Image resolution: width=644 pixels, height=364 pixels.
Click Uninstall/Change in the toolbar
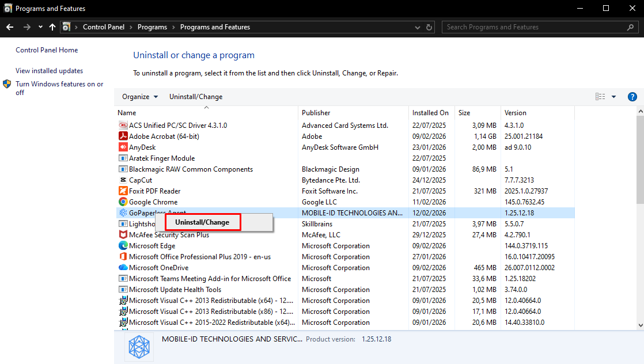click(196, 97)
